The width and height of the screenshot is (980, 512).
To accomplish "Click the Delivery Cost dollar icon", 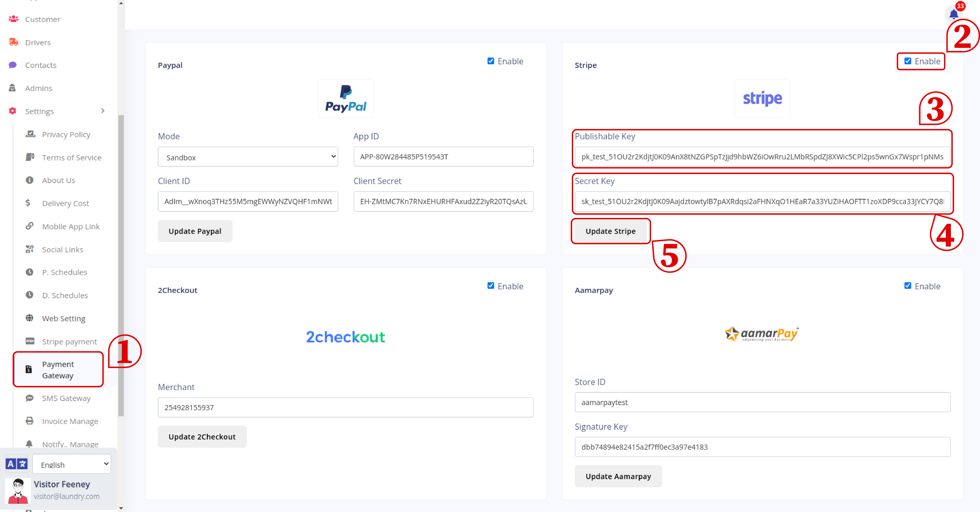I will 28,203.
